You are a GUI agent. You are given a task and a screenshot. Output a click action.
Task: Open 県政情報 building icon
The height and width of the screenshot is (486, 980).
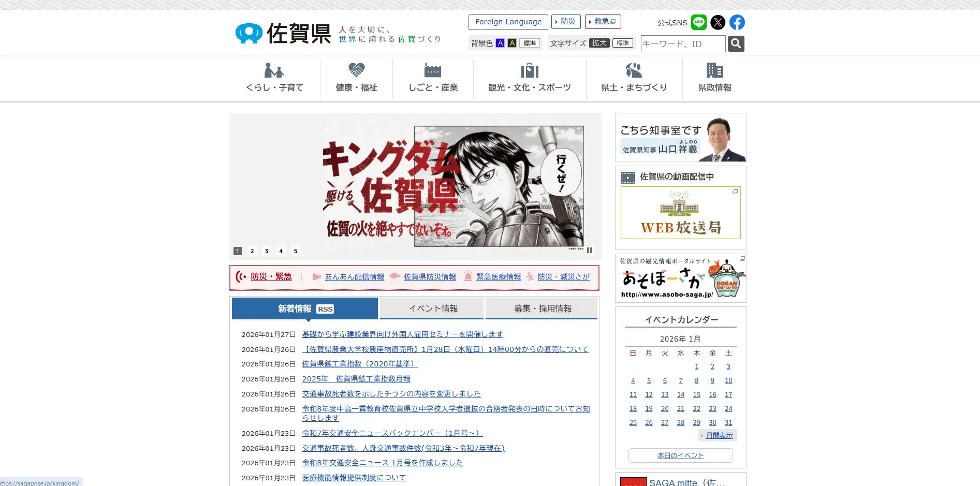(714, 70)
